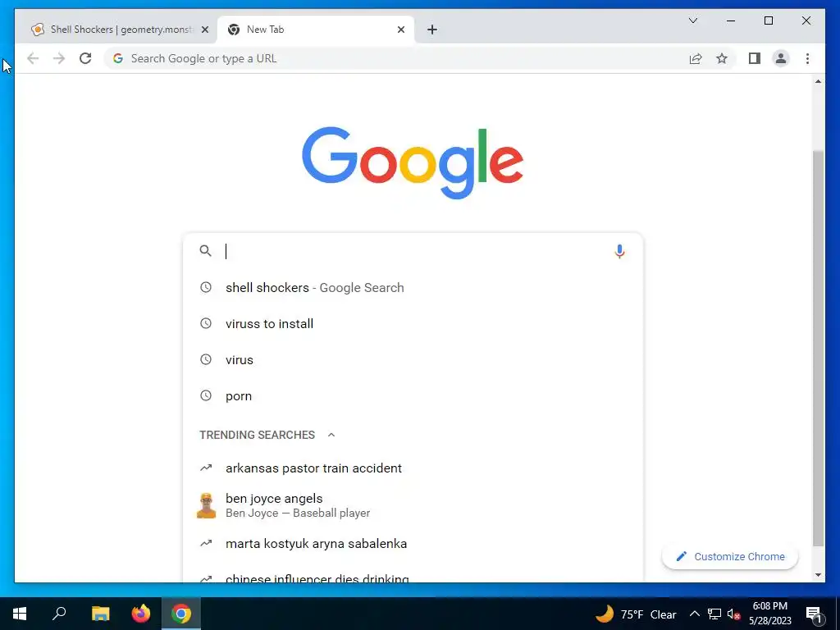Click the Customize Chrome button
This screenshot has width=840, height=630.
730,557
